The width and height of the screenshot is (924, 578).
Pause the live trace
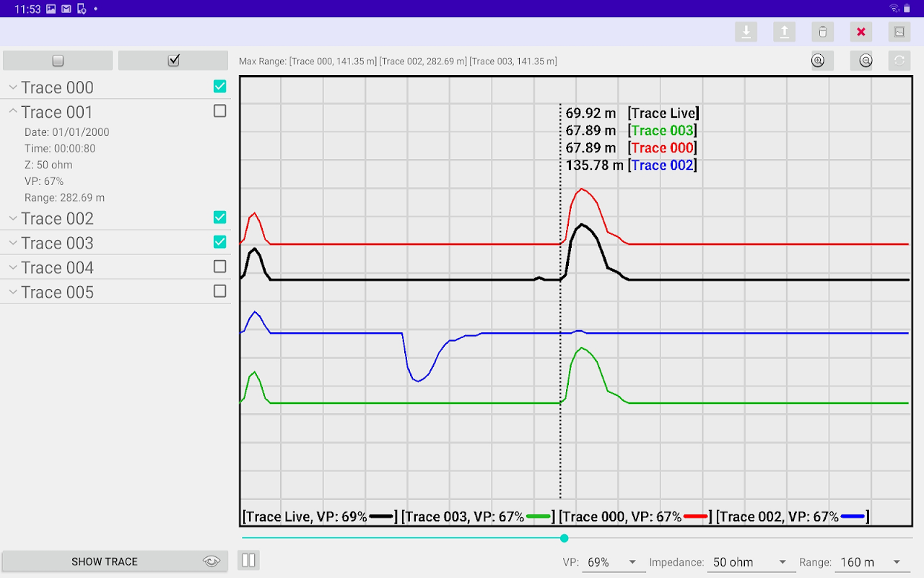(x=248, y=560)
